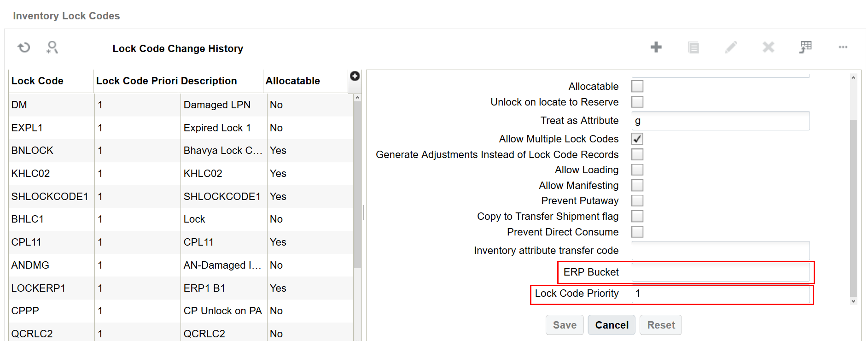Click the Lock Code Change History tab
The image size is (868, 341).
click(178, 49)
